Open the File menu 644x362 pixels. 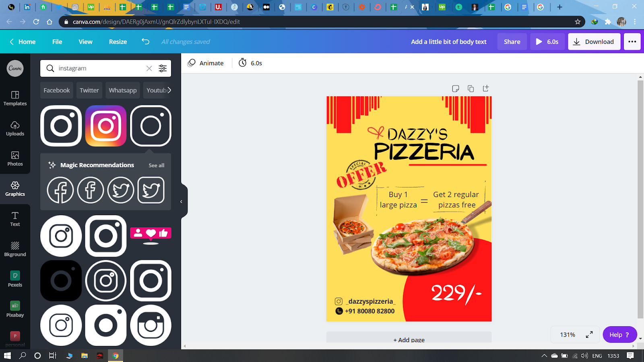(57, 41)
